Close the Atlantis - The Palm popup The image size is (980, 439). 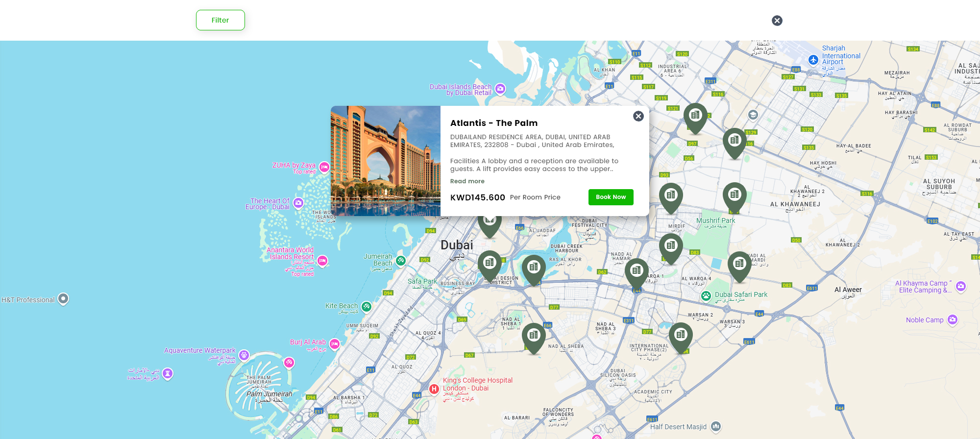pos(638,116)
